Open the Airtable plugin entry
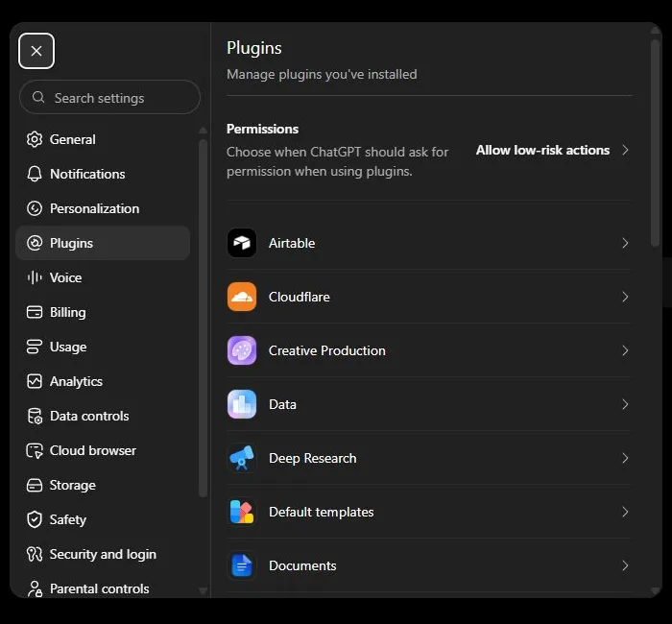 click(428, 243)
